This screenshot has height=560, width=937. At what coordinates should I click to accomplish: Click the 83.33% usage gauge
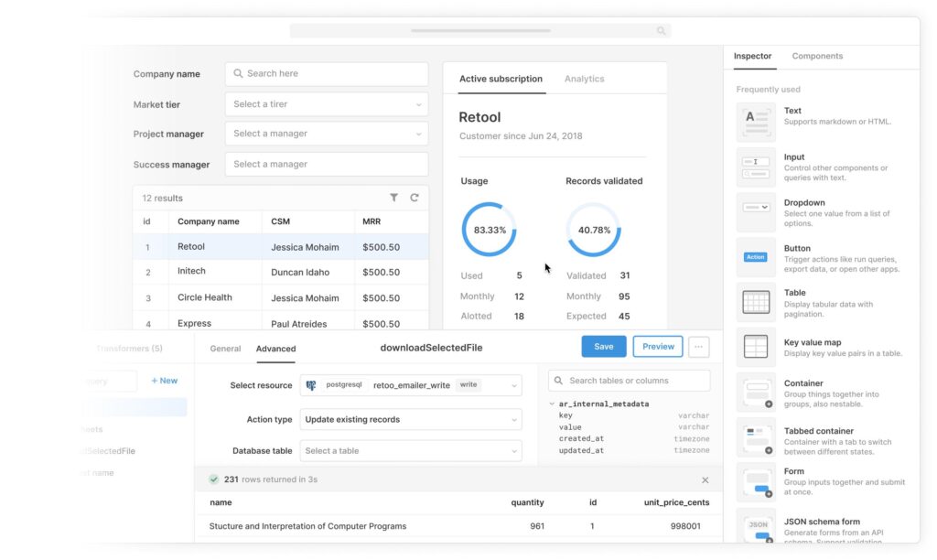pos(489,232)
